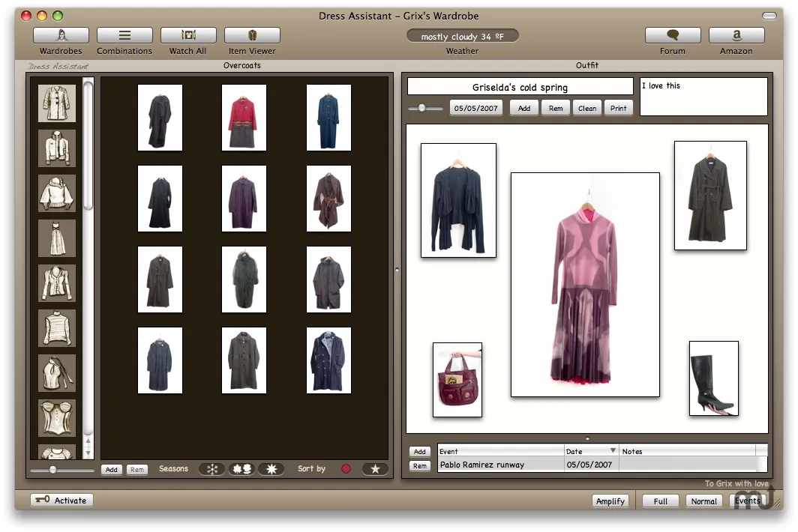Click the Clean button for the outfit
798x532 pixels.
(x=587, y=108)
